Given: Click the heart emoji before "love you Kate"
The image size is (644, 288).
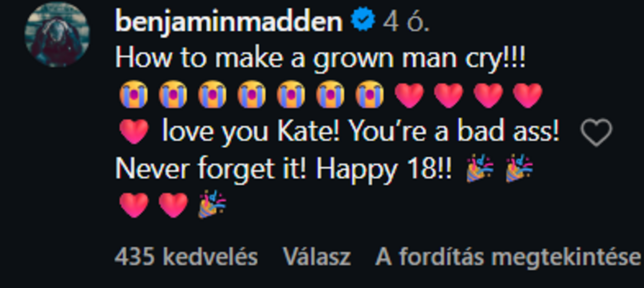Looking at the screenshot, I should [x=134, y=133].
